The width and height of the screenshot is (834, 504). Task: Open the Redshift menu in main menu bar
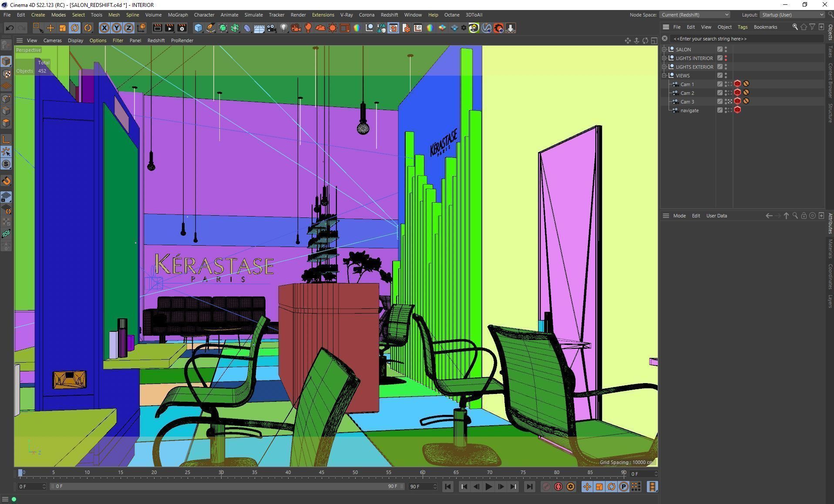pyautogui.click(x=389, y=15)
